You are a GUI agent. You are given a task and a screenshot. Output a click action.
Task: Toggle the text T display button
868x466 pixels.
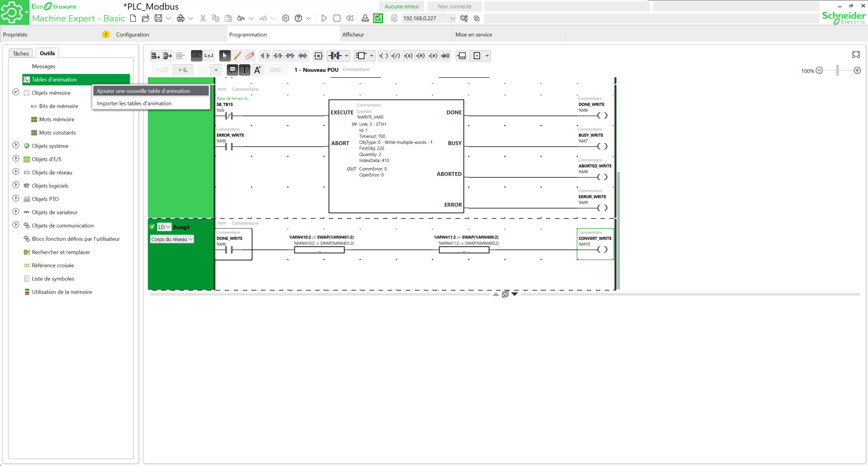click(244, 70)
